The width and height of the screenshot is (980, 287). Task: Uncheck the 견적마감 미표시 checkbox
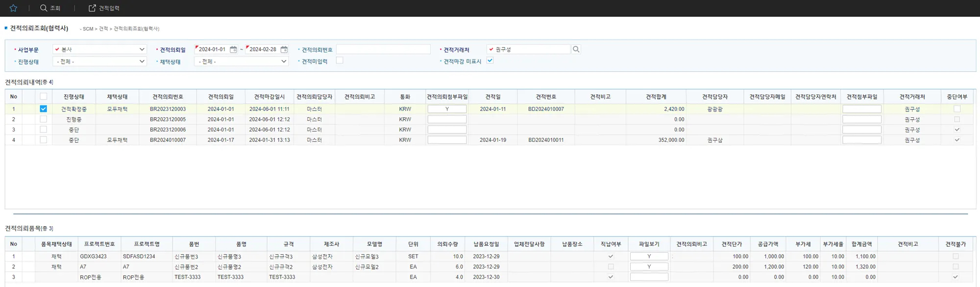490,60
